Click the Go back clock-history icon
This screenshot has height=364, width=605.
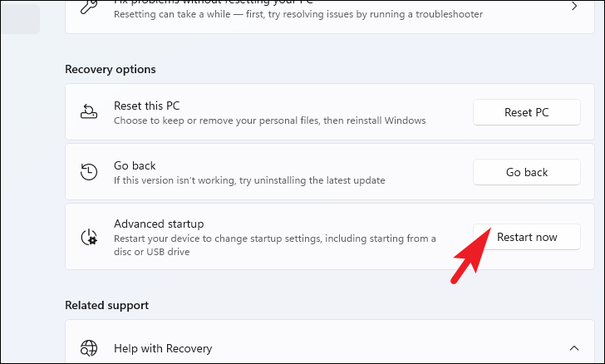tap(89, 172)
